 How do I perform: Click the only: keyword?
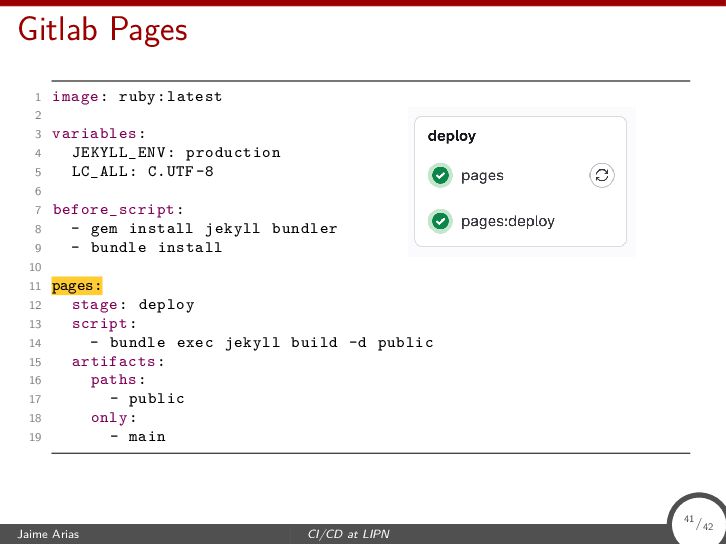tap(113, 418)
